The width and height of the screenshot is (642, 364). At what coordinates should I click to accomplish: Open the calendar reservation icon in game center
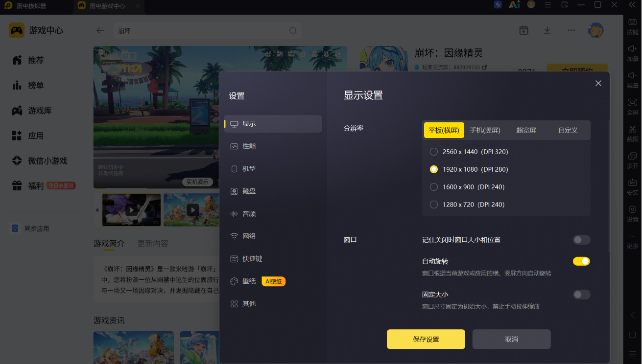click(x=524, y=30)
